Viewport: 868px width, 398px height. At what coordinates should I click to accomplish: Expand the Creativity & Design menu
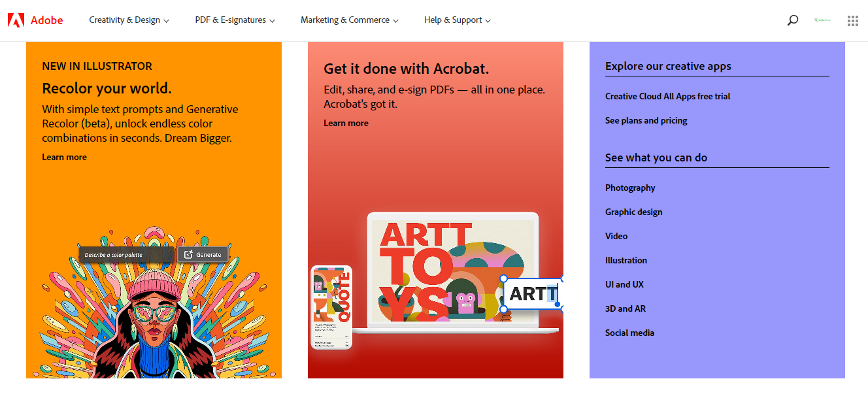[129, 20]
